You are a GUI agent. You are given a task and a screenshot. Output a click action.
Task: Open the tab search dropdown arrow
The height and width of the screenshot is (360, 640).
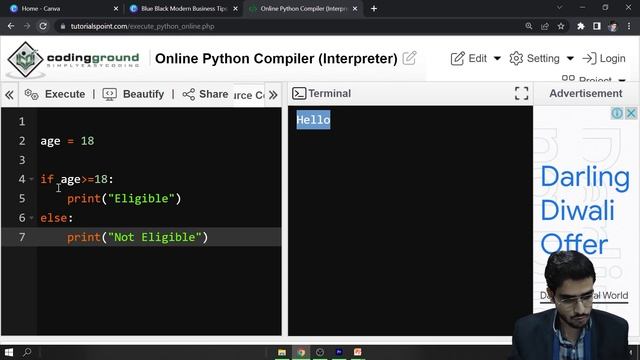coord(560,7)
